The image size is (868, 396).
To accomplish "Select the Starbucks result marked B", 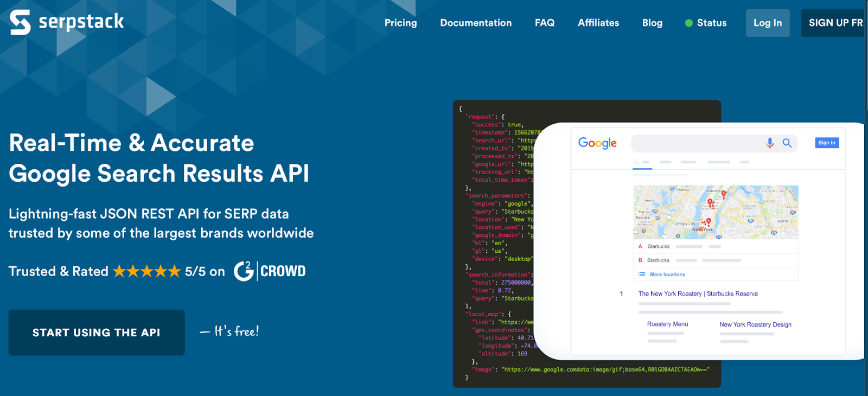I will pyautogui.click(x=716, y=260).
